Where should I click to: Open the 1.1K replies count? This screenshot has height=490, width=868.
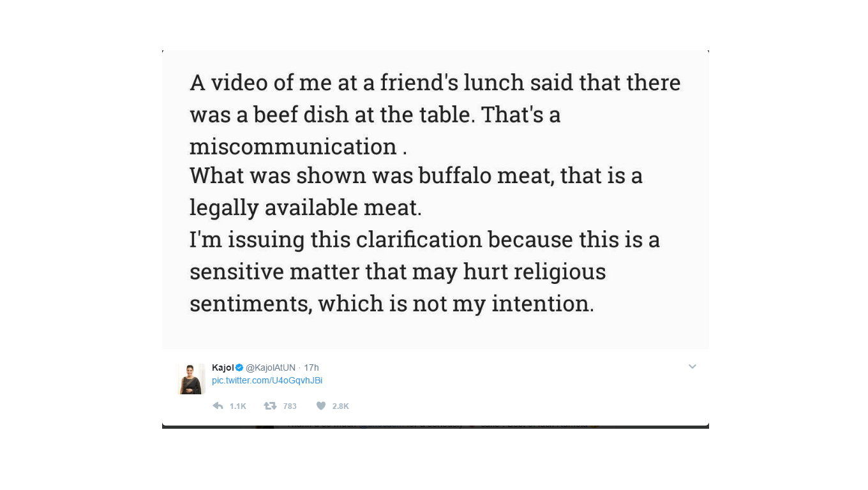[x=237, y=406]
